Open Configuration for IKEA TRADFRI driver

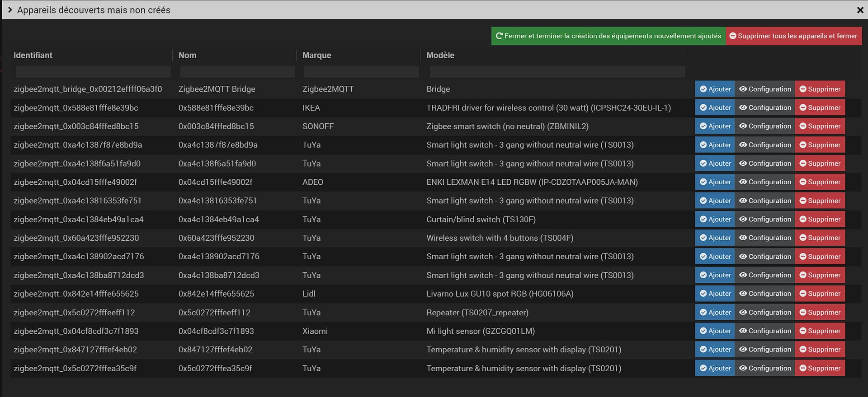tap(765, 107)
